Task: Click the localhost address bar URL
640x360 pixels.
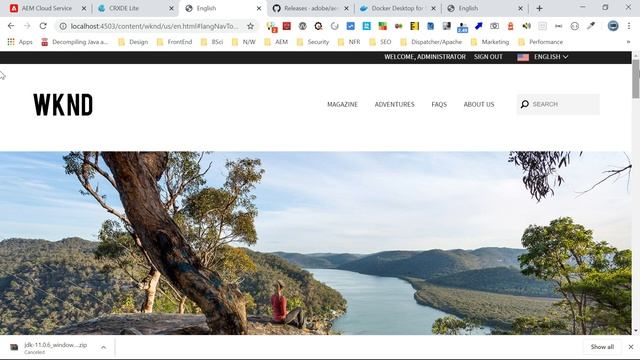Action: click(154, 26)
